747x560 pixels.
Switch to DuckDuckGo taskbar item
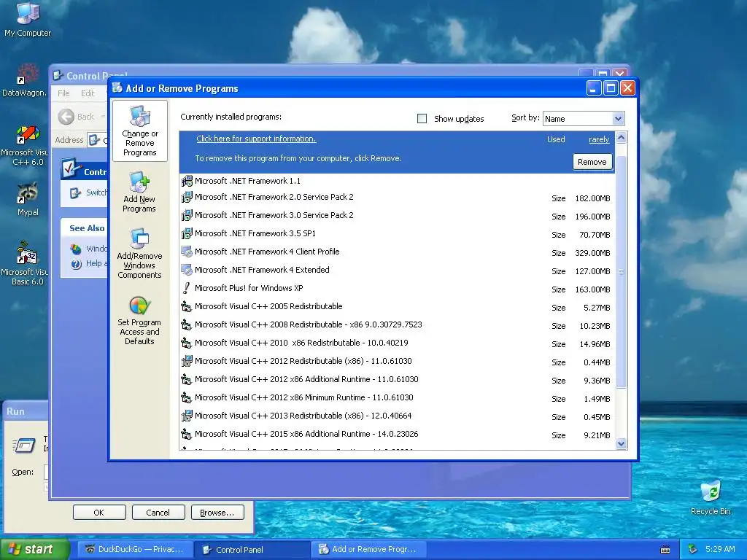pyautogui.click(x=135, y=549)
